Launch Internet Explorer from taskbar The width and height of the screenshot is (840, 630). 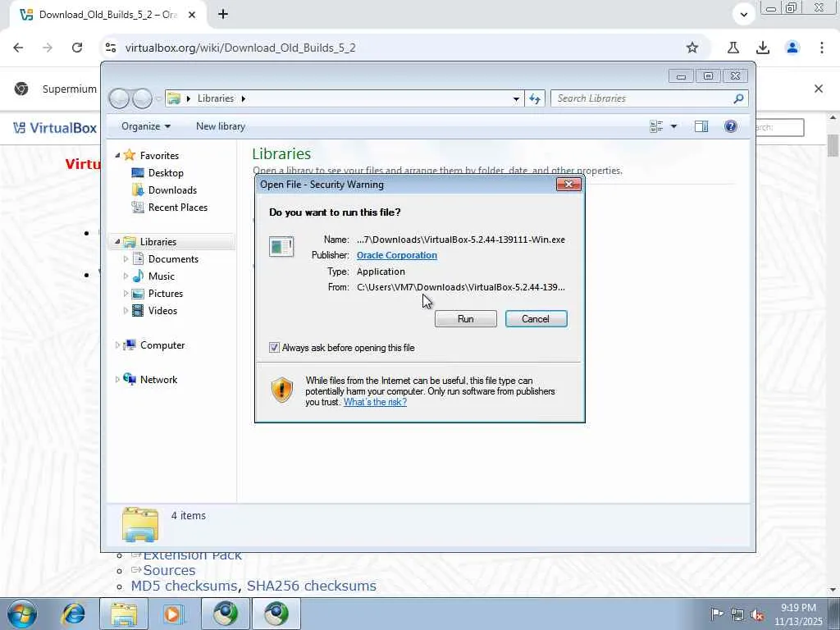[x=73, y=614]
